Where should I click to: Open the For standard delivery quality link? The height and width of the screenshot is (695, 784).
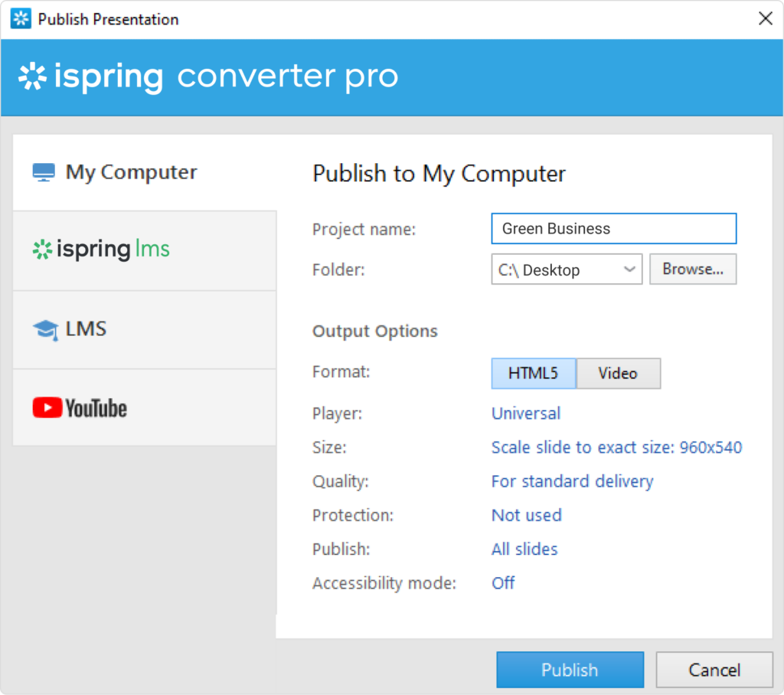point(573,481)
